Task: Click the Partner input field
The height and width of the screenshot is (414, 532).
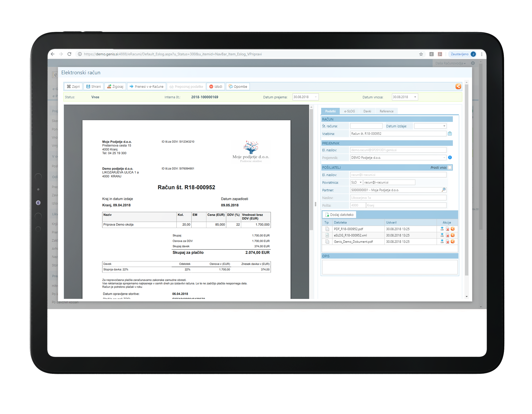Action: click(x=398, y=190)
